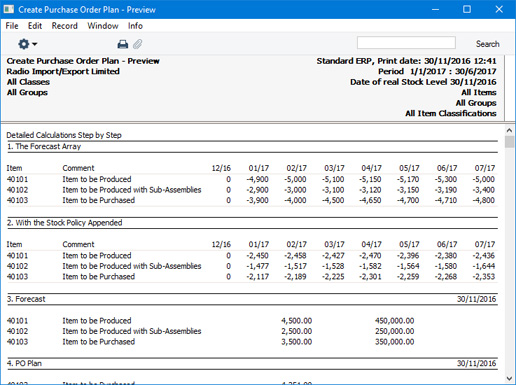Viewport: 516px width, 385px height.
Task: Click the 30/11/2016 date beside PO Plan
Action: click(476, 363)
